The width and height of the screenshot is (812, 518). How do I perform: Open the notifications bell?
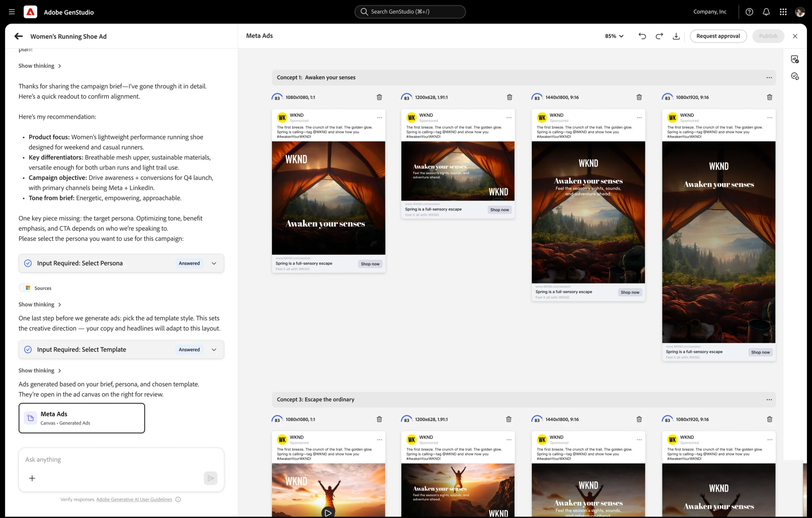tap(766, 12)
